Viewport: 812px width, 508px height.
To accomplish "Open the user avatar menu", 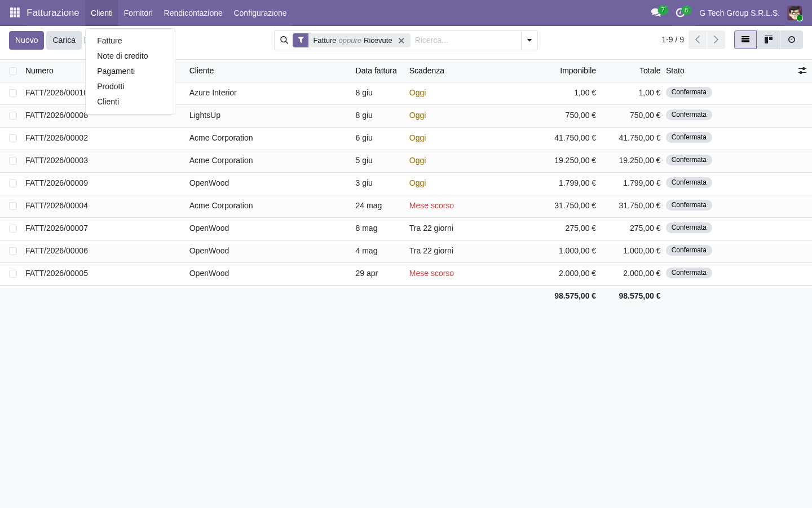I will coord(795,12).
